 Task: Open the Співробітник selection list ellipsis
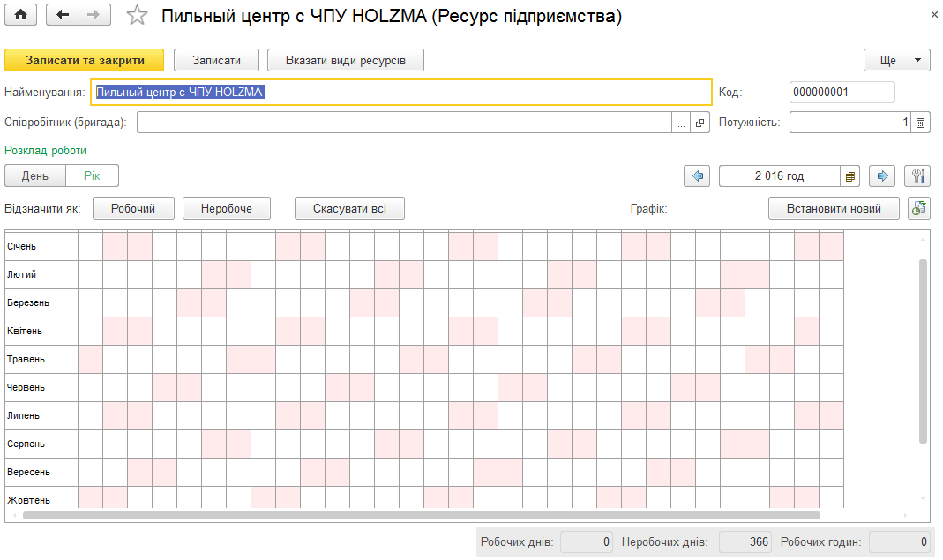point(681,123)
